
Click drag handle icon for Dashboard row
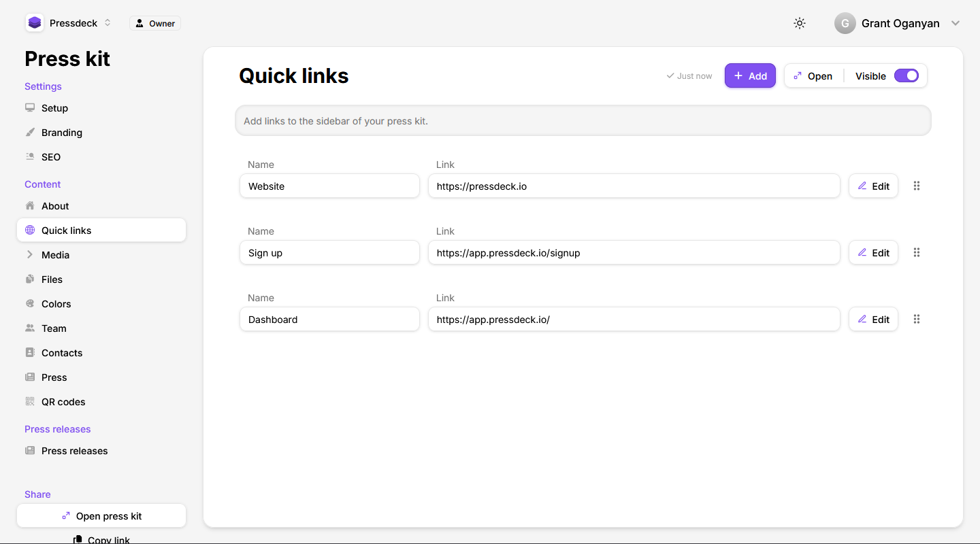[x=917, y=319]
